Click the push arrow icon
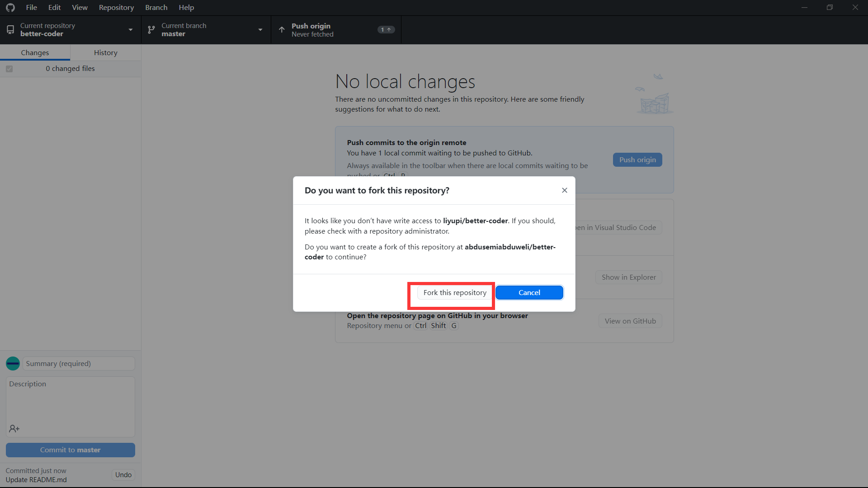 [x=282, y=30]
